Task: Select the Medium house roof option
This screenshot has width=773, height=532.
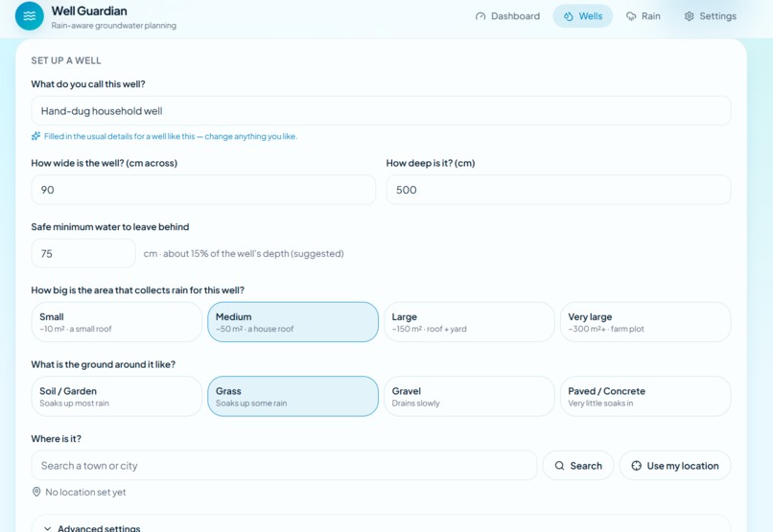Action: pos(293,322)
